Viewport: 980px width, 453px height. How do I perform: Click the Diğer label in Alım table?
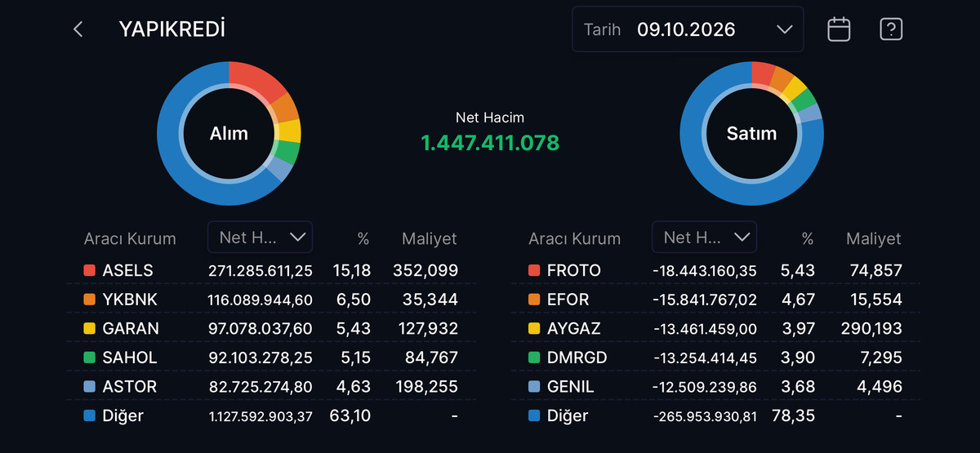click(123, 415)
